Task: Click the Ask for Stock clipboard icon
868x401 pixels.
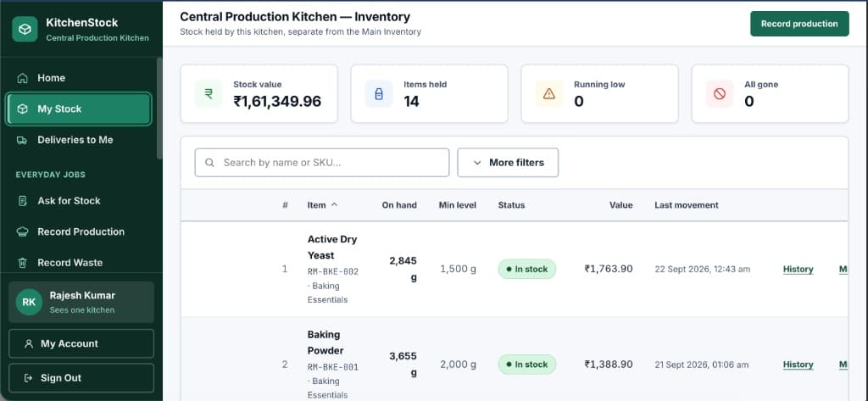Action: (22, 201)
